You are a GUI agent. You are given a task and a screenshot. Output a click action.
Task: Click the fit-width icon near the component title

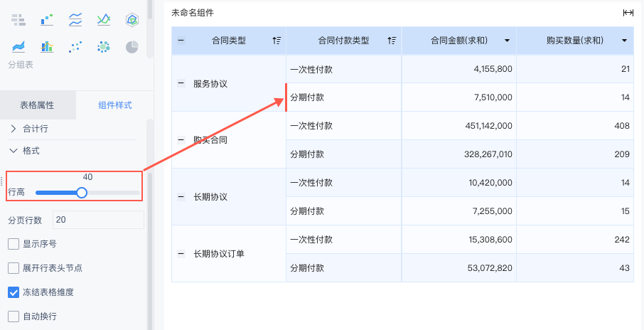coord(628,13)
